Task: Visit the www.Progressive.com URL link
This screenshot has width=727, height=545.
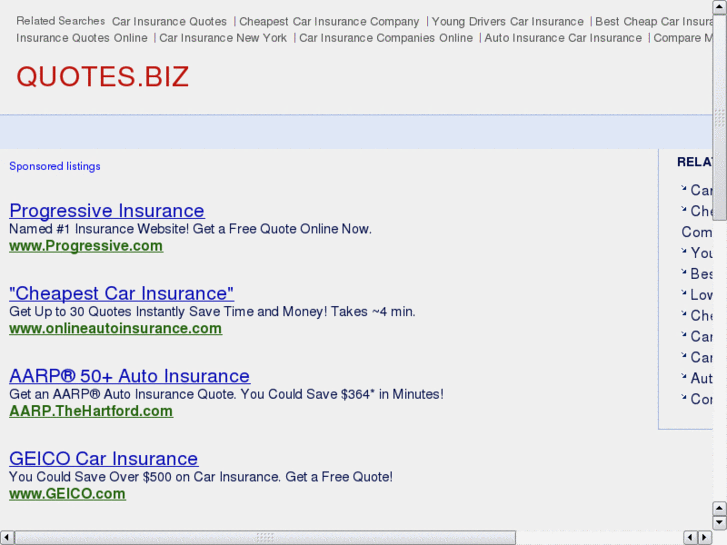Action: (x=86, y=246)
